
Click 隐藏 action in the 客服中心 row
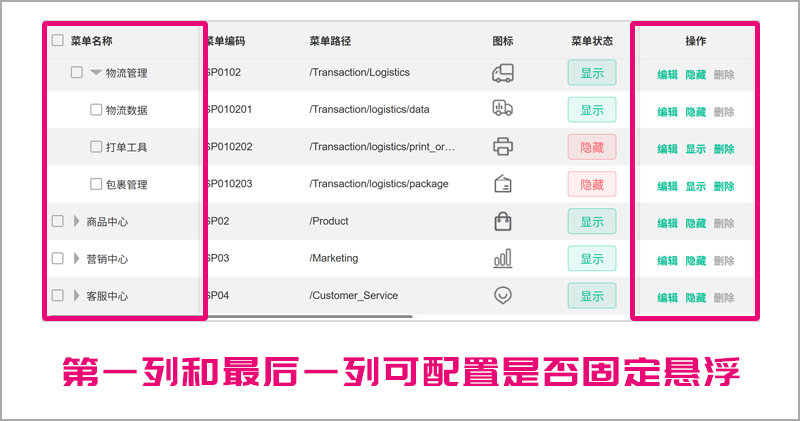[695, 298]
